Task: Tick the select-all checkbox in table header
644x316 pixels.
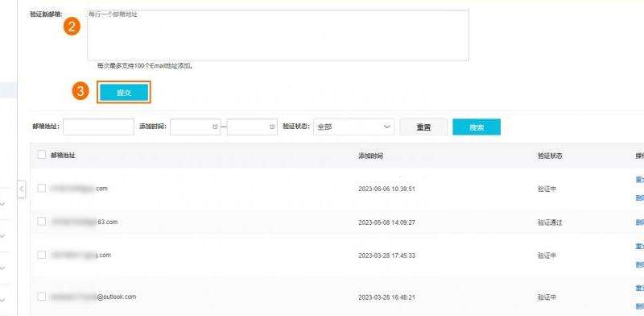Action: point(42,155)
